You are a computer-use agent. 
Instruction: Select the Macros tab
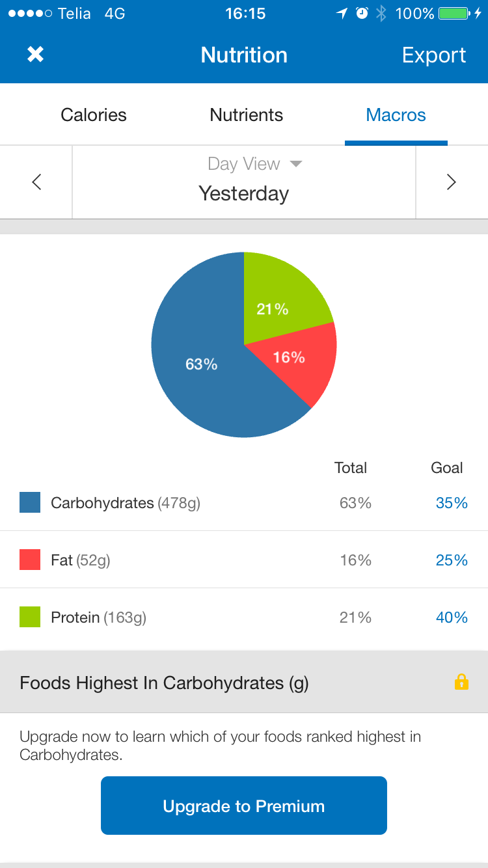(x=396, y=115)
